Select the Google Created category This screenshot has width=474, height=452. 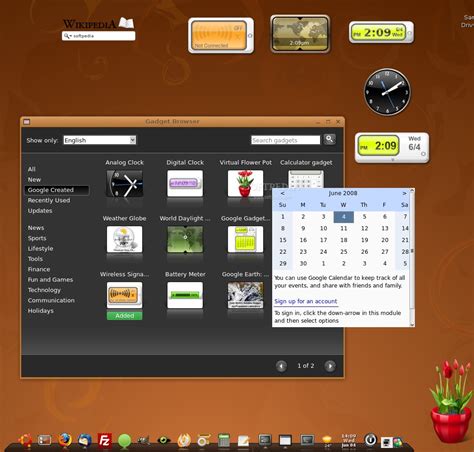click(x=57, y=190)
